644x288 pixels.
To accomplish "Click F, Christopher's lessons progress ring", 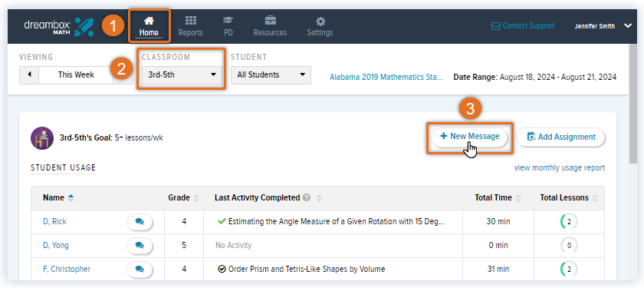I will click(569, 269).
